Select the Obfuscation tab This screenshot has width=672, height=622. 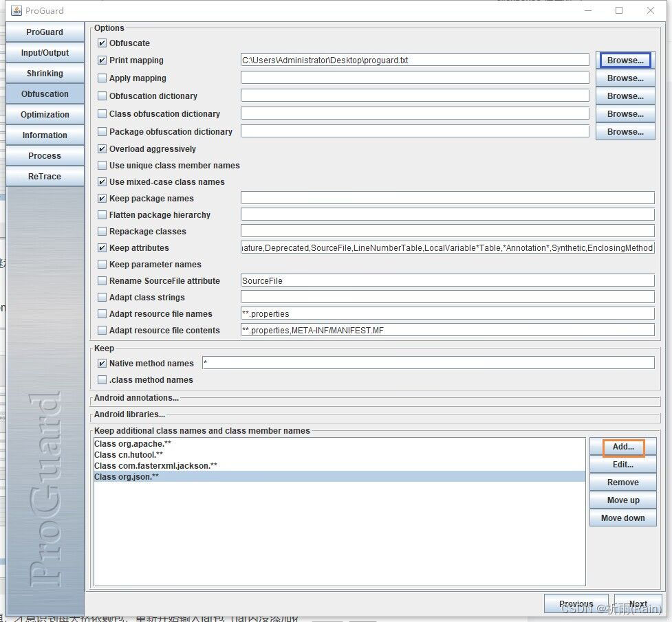click(x=45, y=93)
